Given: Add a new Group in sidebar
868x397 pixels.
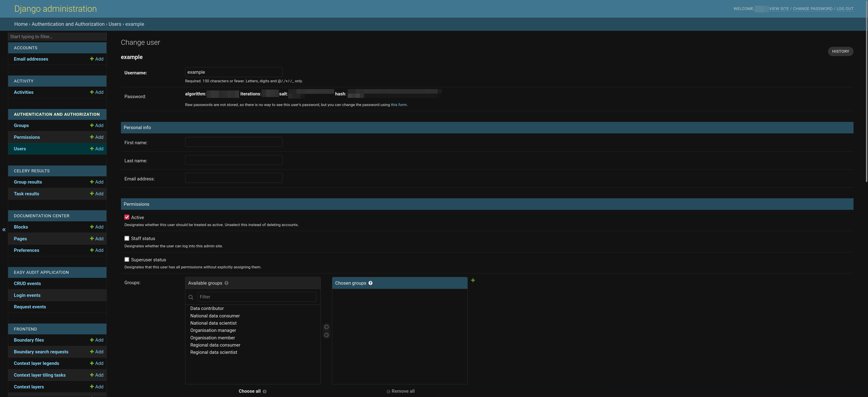Looking at the screenshot, I should pyautogui.click(x=97, y=125).
